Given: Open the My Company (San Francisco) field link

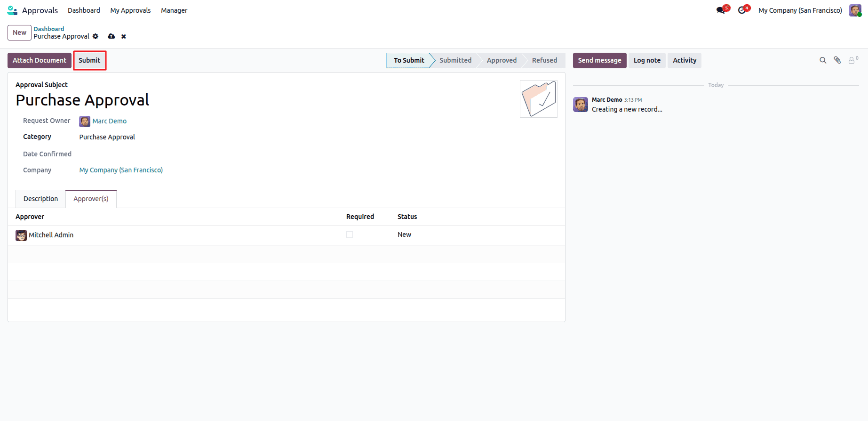Looking at the screenshot, I should pyautogui.click(x=121, y=170).
